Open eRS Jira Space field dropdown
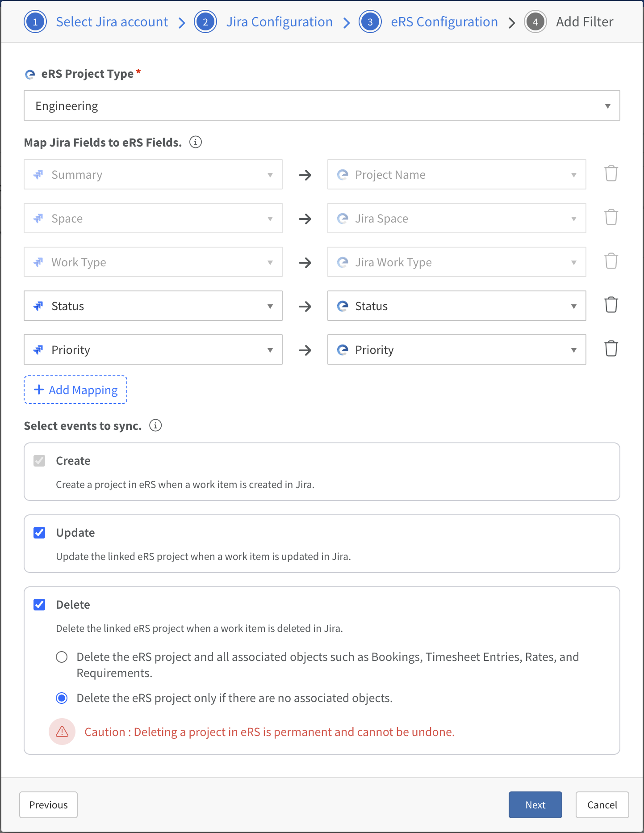644x833 pixels. [x=457, y=218]
